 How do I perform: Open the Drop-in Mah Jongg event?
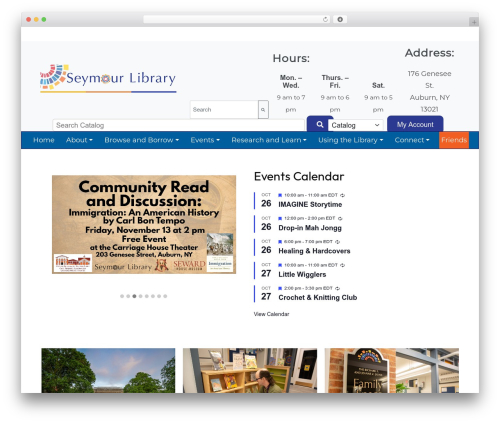pyautogui.click(x=310, y=228)
